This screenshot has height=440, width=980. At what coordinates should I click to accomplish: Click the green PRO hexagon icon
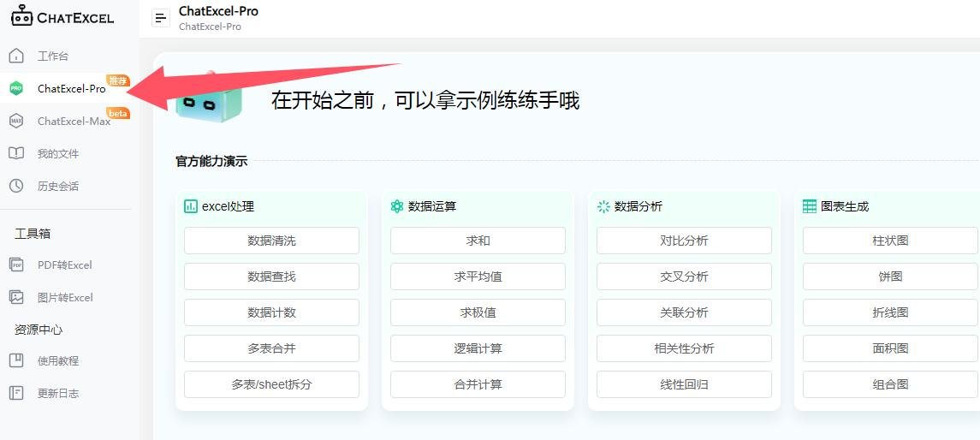point(16,89)
